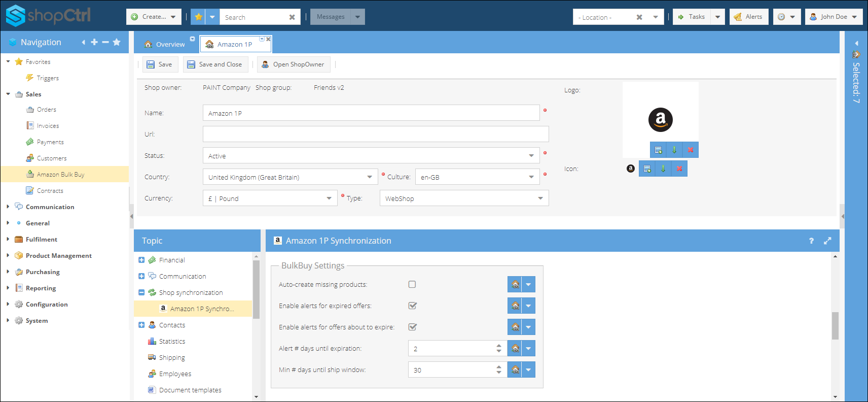The image size is (868, 402).
Task: Click the minus icon in Navigation header
Action: (x=105, y=42)
